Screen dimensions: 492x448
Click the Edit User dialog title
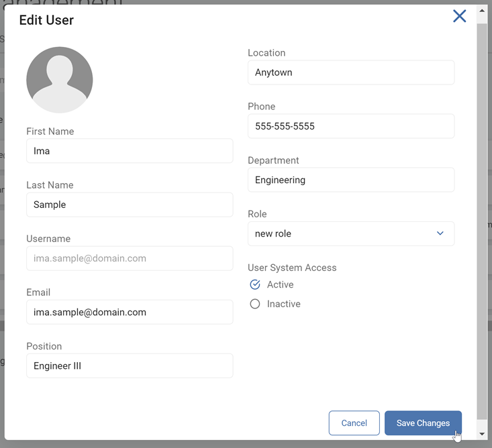[46, 20]
